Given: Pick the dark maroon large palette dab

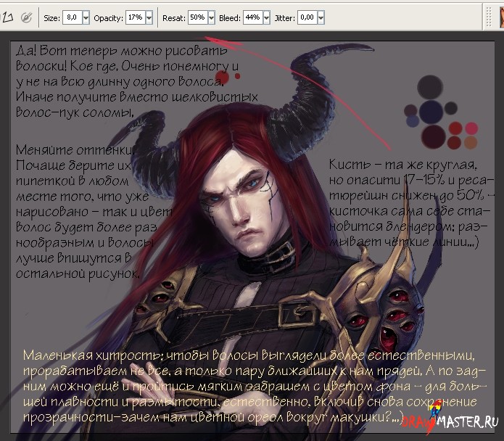Looking at the screenshot, I should tap(433, 136).
